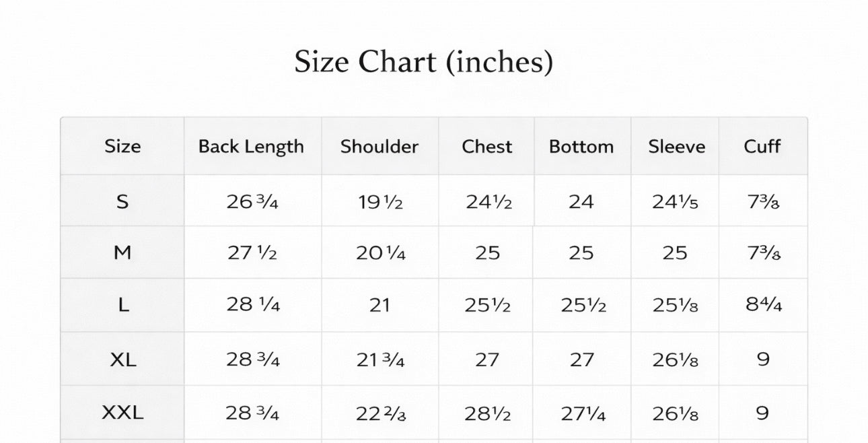This screenshot has width=868, height=443.
Task: Click the XXL size row label
Action: (122, 413)
